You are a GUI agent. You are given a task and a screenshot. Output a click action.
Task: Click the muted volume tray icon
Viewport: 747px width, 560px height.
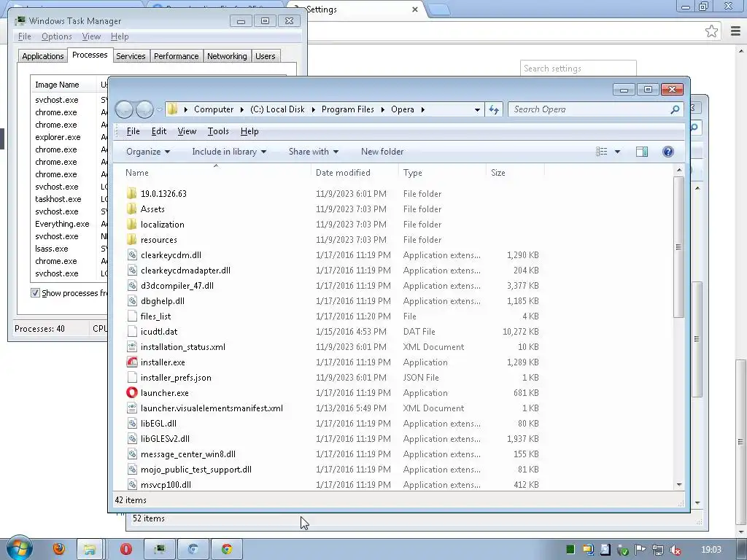pyautogui.click(x=675, y=551)
